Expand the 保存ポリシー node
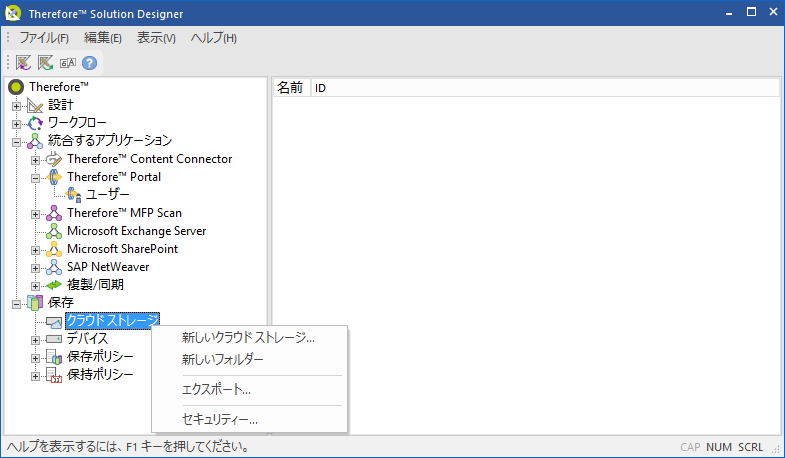785x458 pixels. click(36, 358)
